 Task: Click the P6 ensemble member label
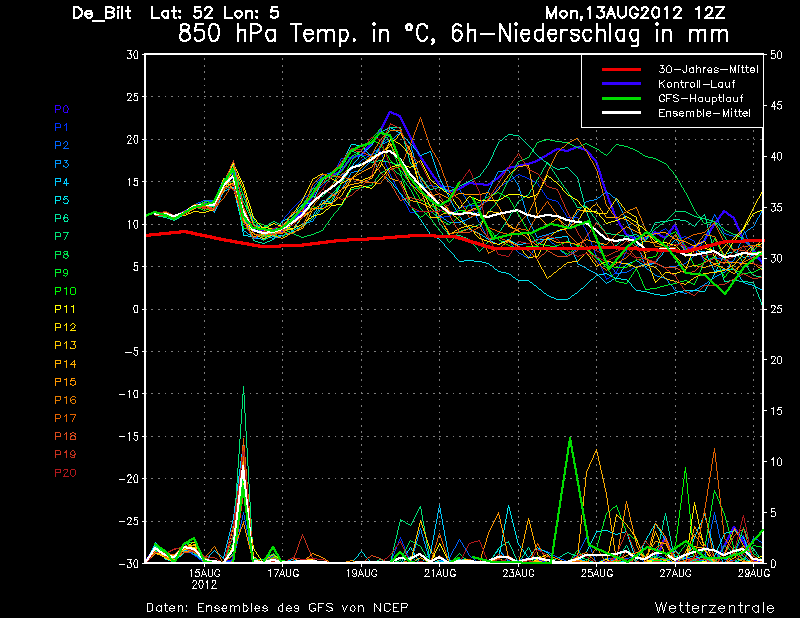pos(62,218)
